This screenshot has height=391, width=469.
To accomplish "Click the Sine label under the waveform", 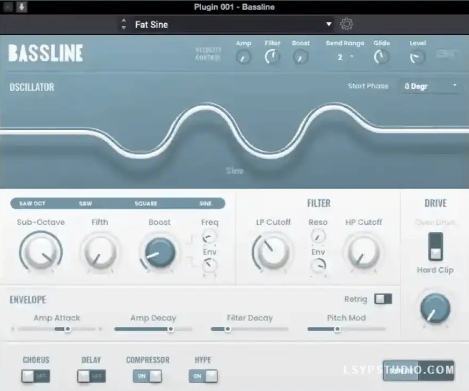I will pos(234,171).
